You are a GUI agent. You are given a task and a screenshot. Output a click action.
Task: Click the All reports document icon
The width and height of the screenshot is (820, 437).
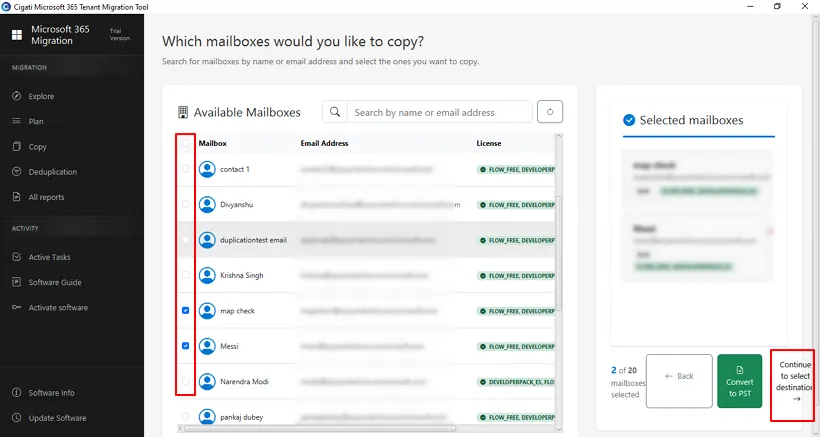17,197
